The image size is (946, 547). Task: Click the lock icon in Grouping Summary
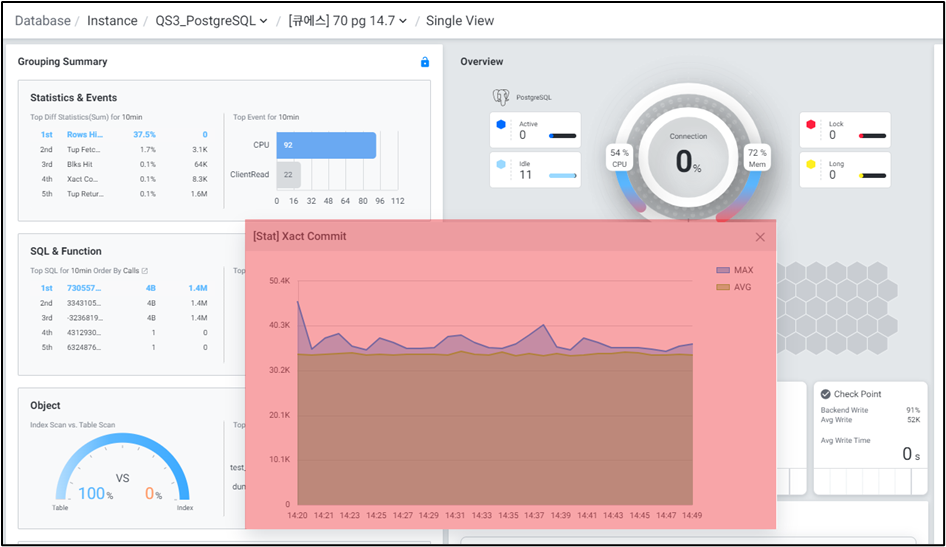tap(424, 62)
